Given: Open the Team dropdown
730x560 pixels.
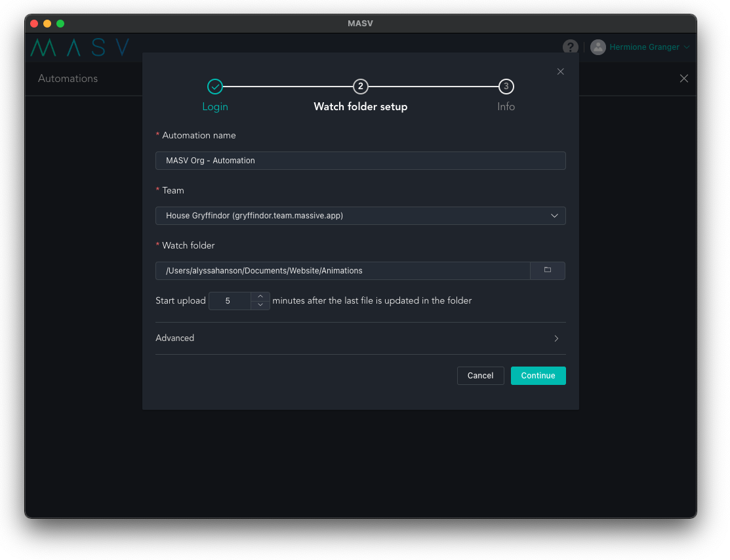Looking at the screenshot, I should (360, 216).
